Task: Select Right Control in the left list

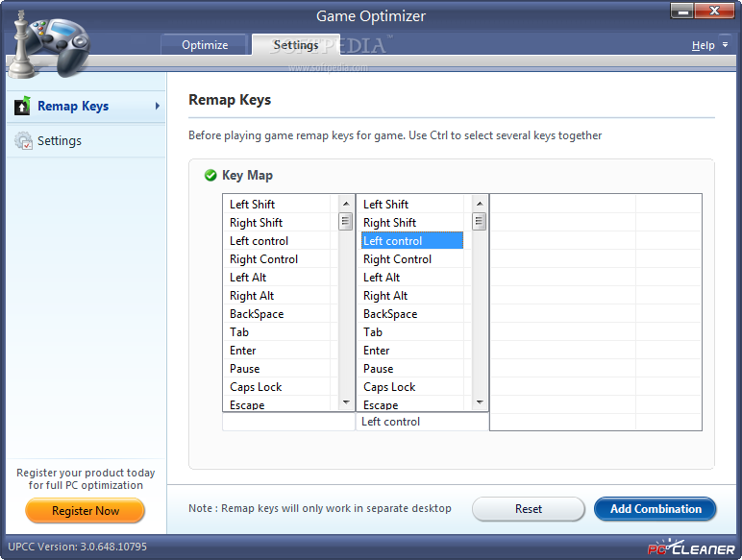Action: [x=281, y=259]
